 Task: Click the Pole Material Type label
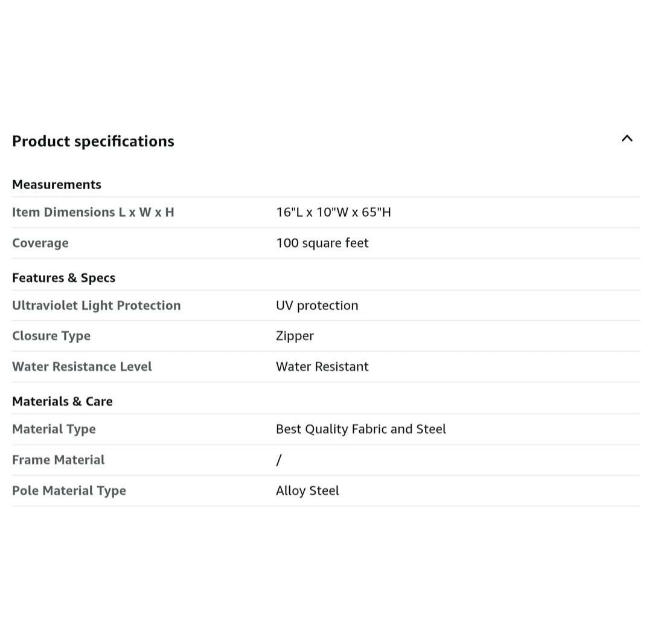[69, 491]
